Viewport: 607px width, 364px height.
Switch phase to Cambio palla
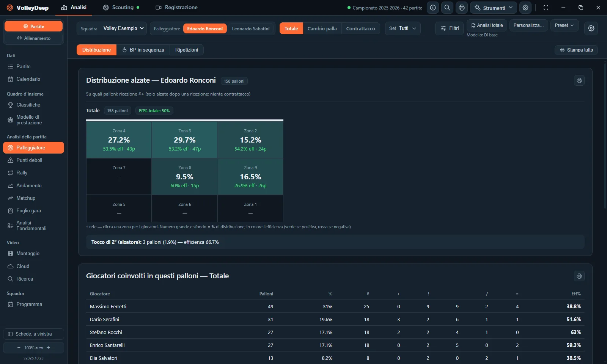click(x=322, y=28)
